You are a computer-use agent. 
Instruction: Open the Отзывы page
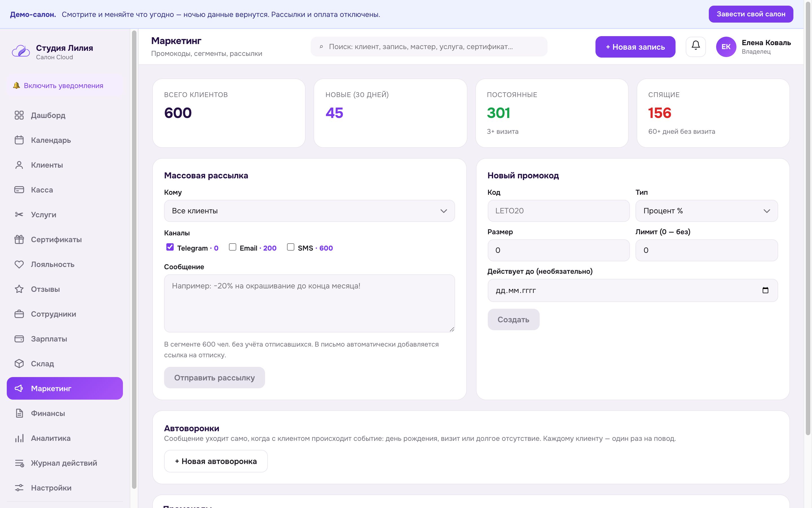coord(65,289)
